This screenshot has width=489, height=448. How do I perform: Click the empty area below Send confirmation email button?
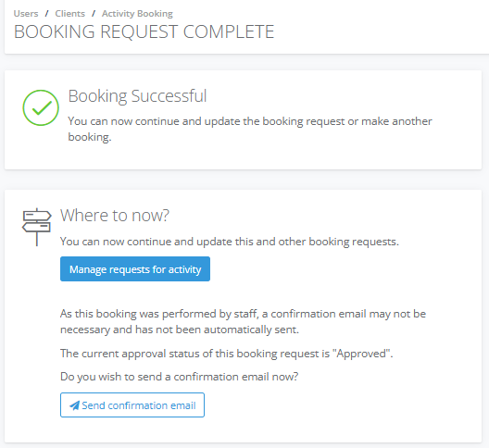coord(244,429)
